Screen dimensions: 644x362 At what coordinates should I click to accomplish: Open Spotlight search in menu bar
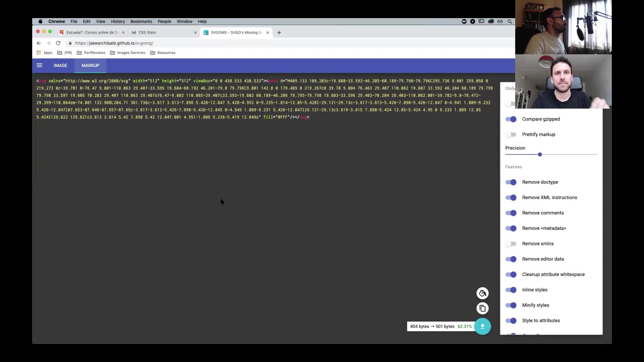(509, 21)
